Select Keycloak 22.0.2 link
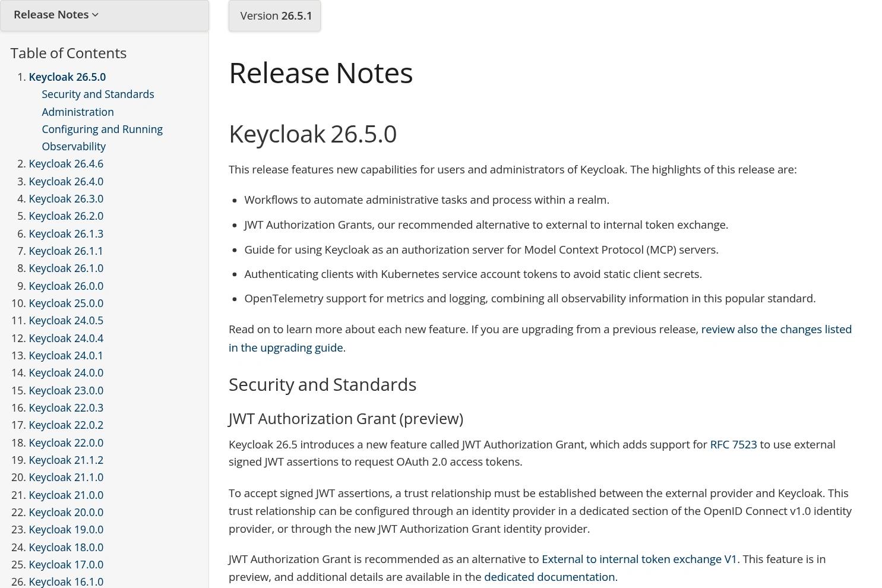The height and width of the screenshot is (588, 882). 66,425
